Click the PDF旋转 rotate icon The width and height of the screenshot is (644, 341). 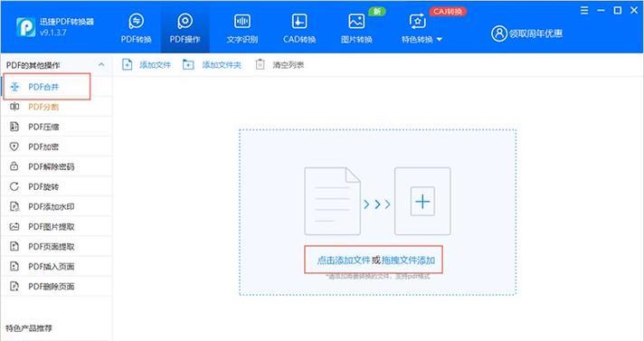pos(14,186)
